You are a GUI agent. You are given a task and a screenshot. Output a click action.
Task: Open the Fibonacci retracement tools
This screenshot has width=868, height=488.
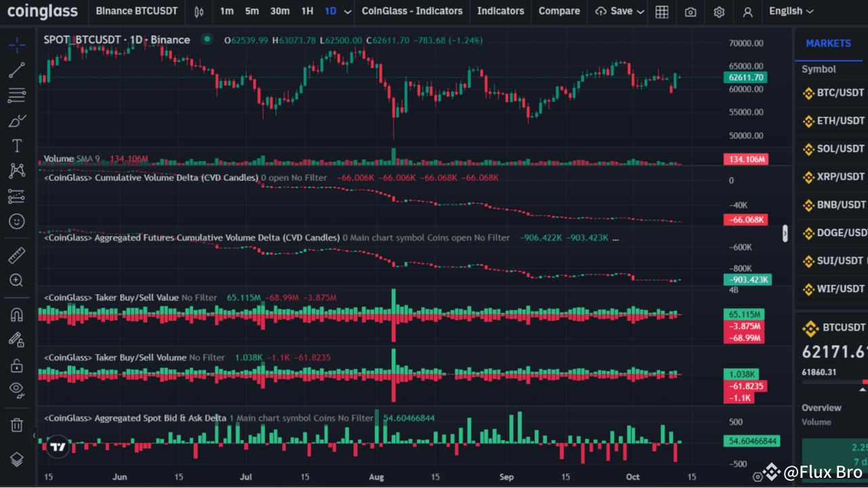(17, 96)
